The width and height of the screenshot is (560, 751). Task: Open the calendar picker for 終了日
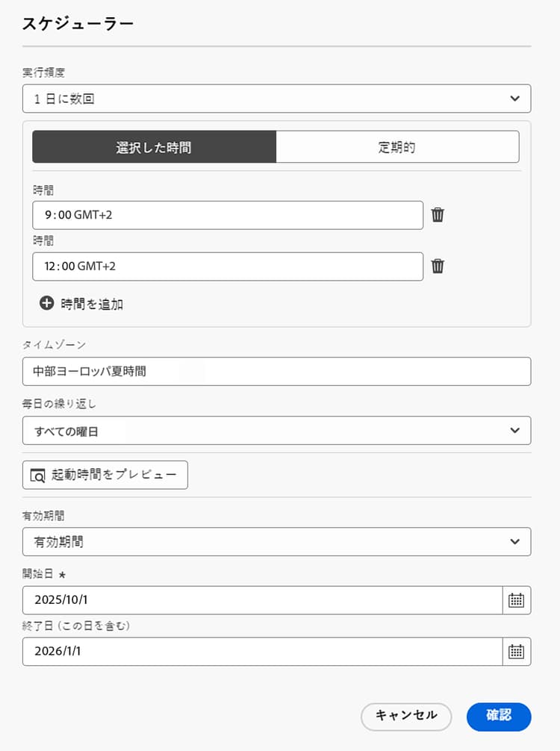click(x=516, y=651)
